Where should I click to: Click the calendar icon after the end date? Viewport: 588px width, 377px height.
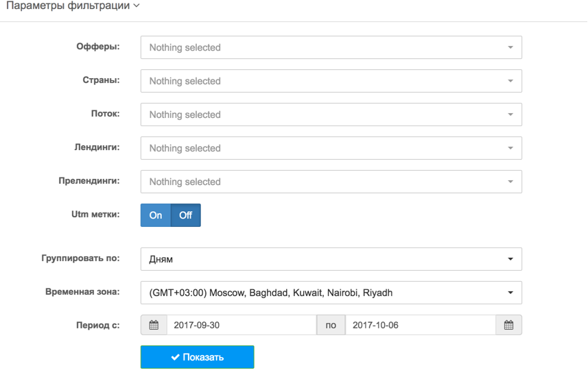click(508, 325)
